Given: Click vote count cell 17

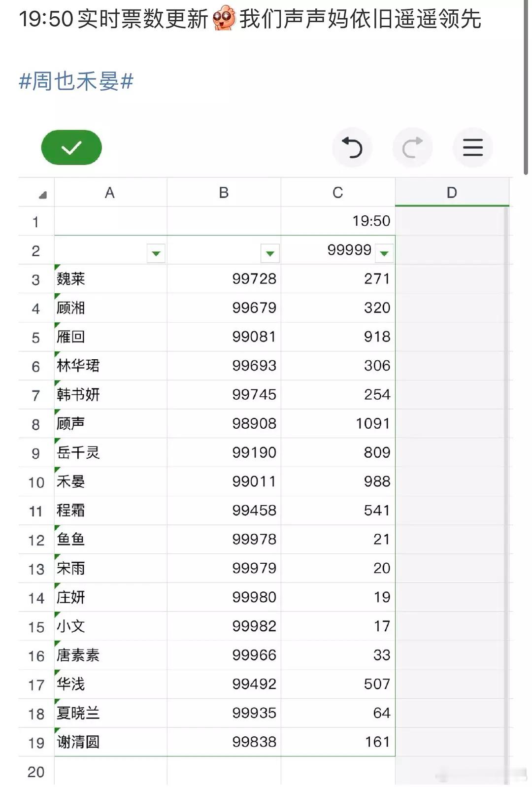Looking at the screenshot, I should click(x=338, y=626).
